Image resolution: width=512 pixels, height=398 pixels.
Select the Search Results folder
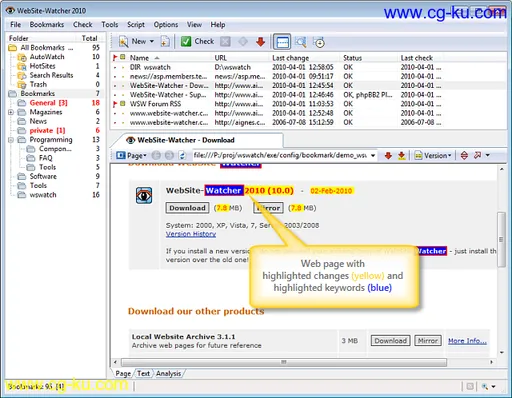(x=51, y=75)
